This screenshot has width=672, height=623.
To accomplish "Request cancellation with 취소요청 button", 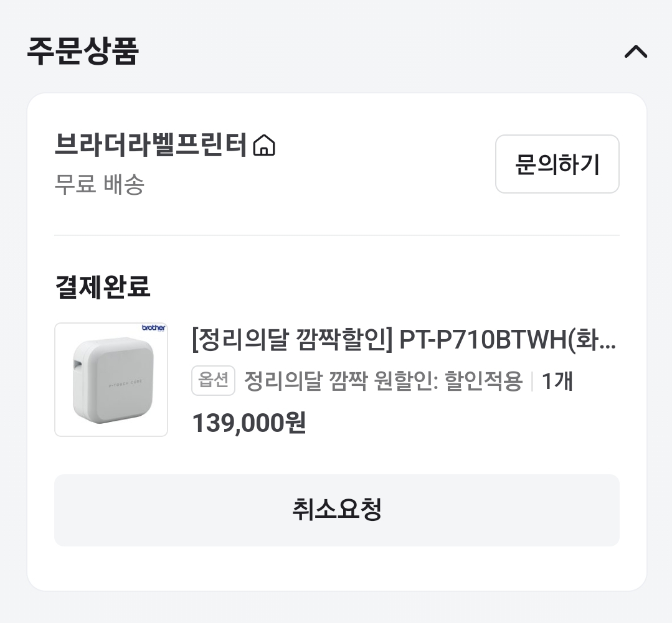I will click(x=336, y=510).
